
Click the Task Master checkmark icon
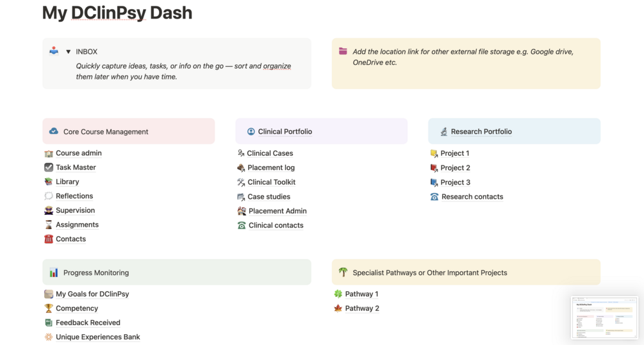click(49, 167)
